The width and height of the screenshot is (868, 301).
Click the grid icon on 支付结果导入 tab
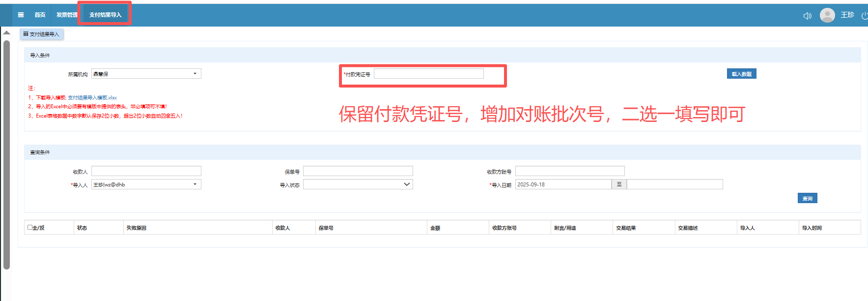[x=26, y=34]
